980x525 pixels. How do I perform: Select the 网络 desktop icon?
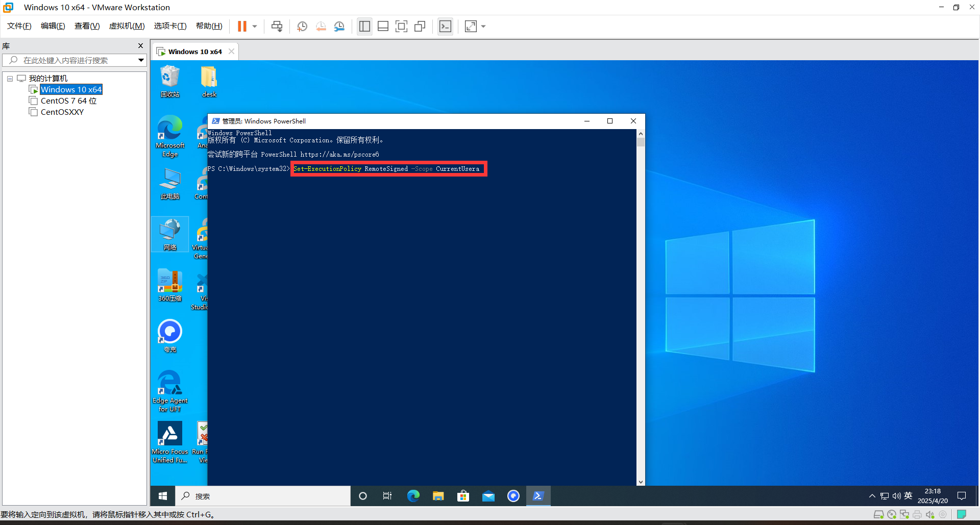coord(170,235)
